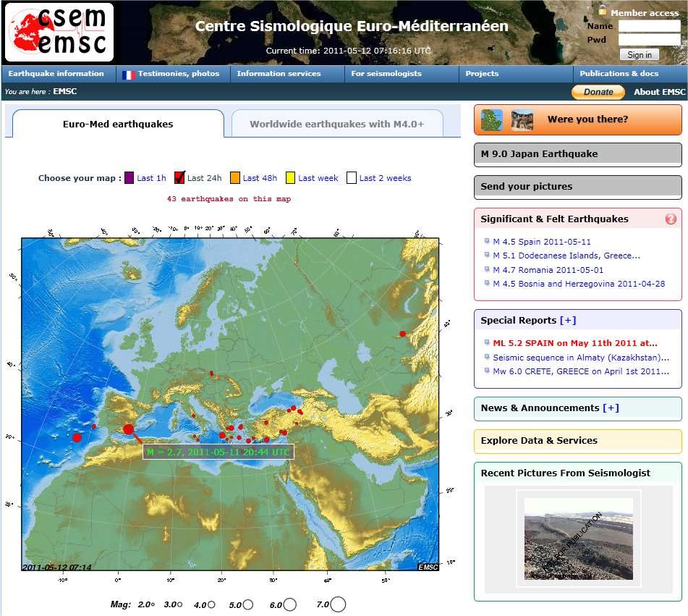
Task: Expand the M 9.0 Japan Earthquake panel
Action: (x=578, y=155)
